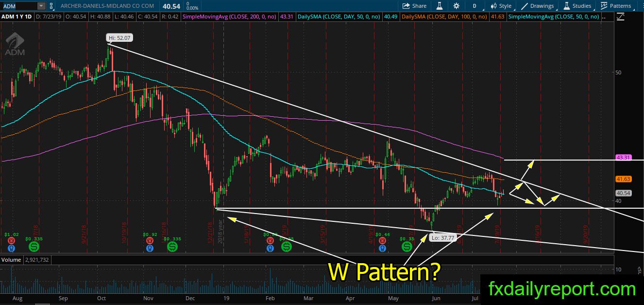
Task: Click the green dividend icon near February
Action: tap(286, 247)
